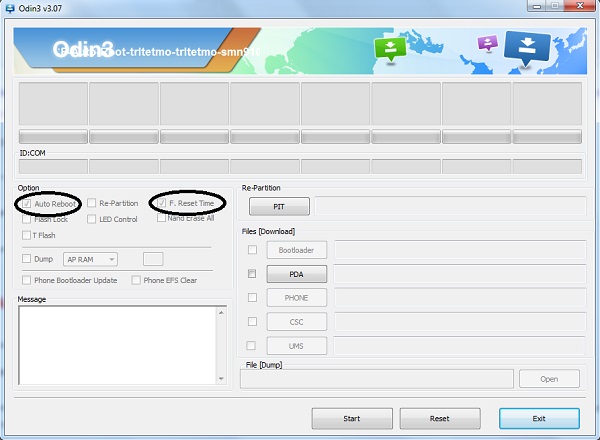The image size is (600, 440).
Task: Enable the Dump checkbox
Action: point(26,259)
